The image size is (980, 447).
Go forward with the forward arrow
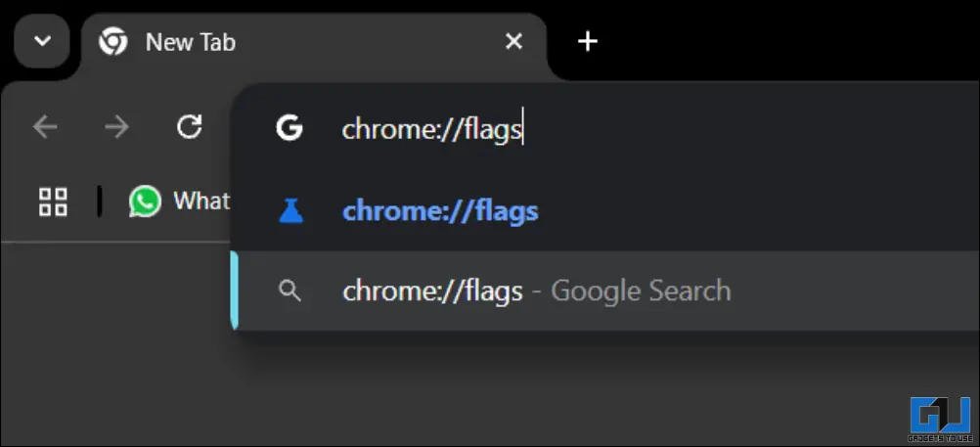117,127
